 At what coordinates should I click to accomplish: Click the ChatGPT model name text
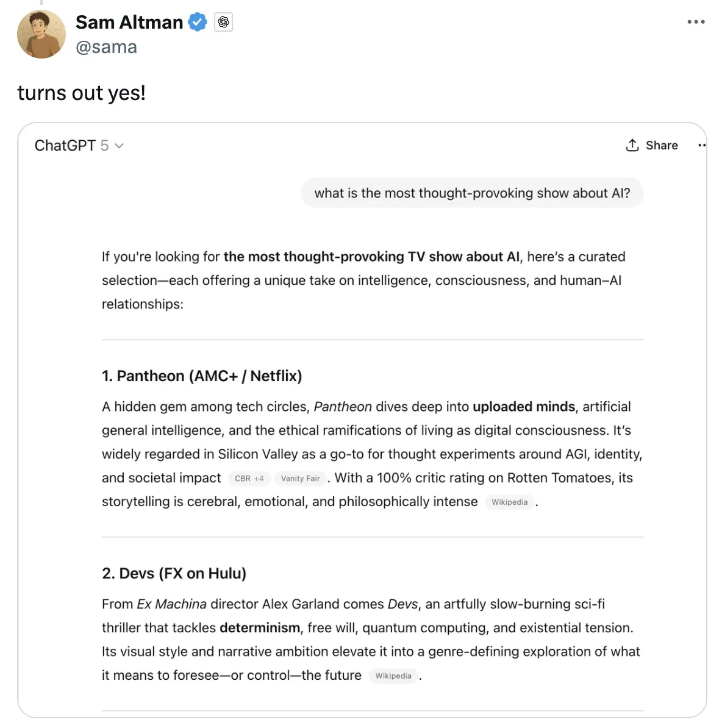[x=65, y=146]
